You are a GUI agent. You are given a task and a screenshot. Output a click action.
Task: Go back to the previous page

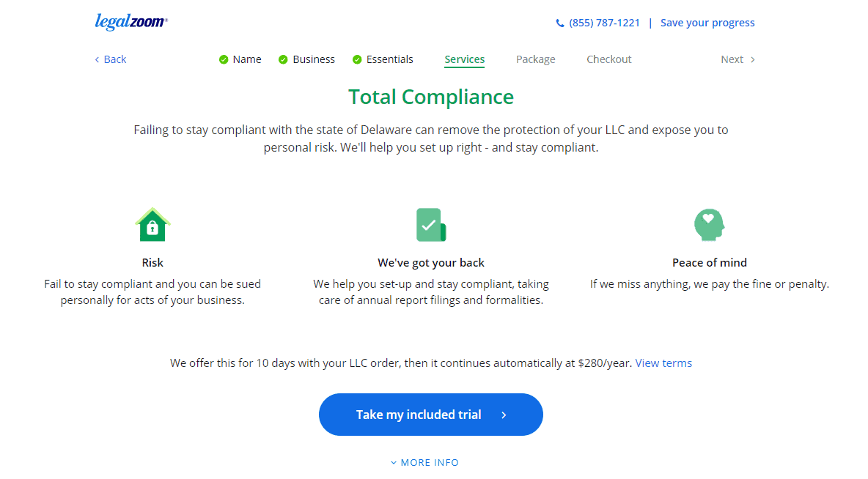tap(111, 59)
